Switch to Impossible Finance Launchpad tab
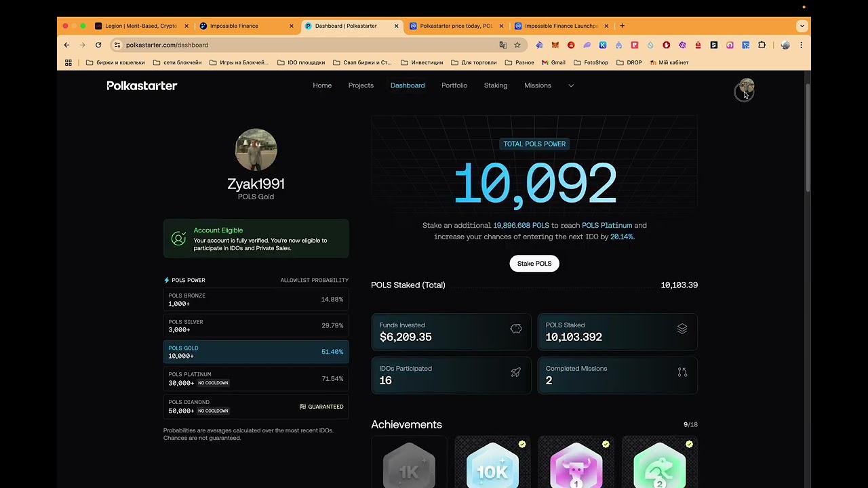Screen dimensions: 868x488 (x=561, y=26)
